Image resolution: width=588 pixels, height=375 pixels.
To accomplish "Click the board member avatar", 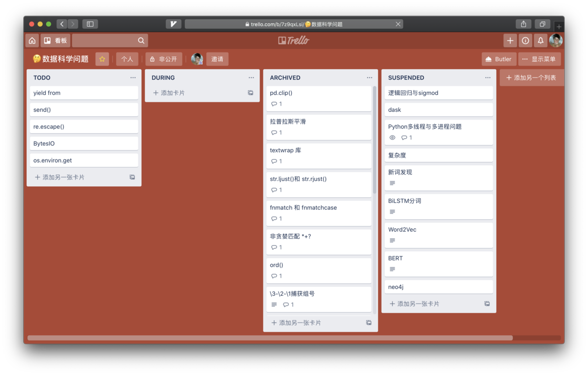I will click(197, 59).
